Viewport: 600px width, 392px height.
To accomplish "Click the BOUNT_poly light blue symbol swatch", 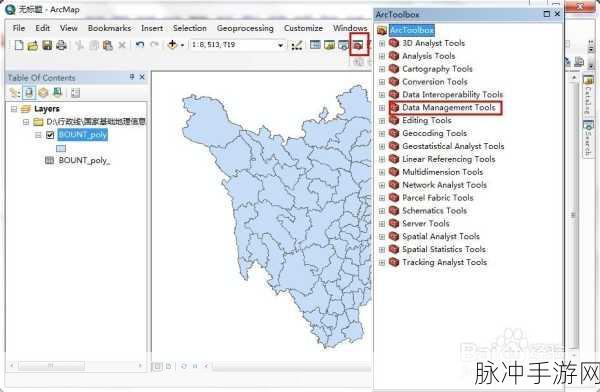I will pos(61,148).
